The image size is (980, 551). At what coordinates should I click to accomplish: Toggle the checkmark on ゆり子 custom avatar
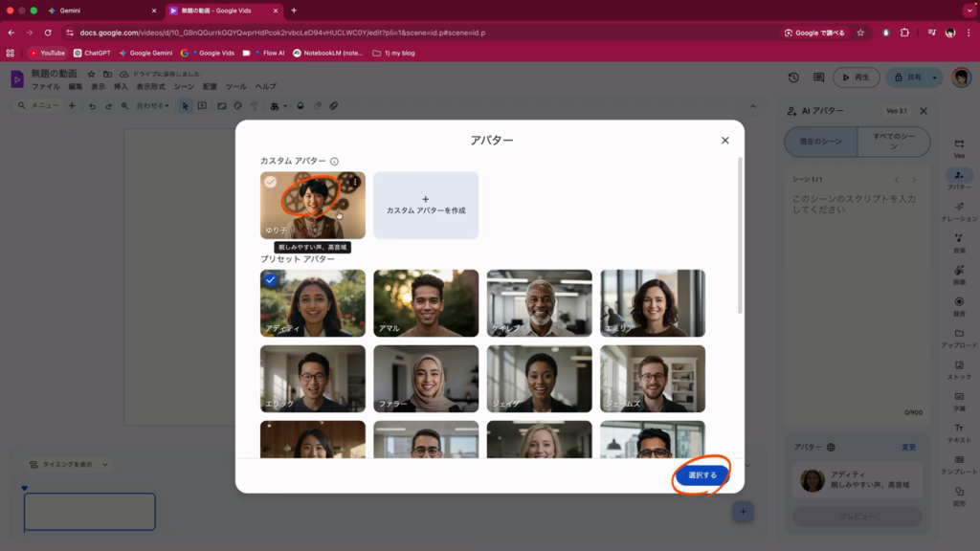pyautogui.click(x=271, y=182)
